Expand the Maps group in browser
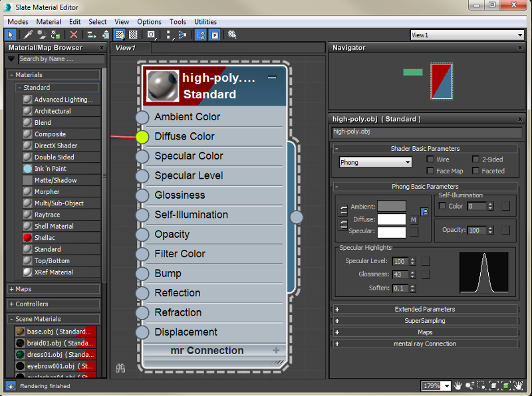Viewport: 532px width, 396px height. pyautogui.click(x=54, y=289)
